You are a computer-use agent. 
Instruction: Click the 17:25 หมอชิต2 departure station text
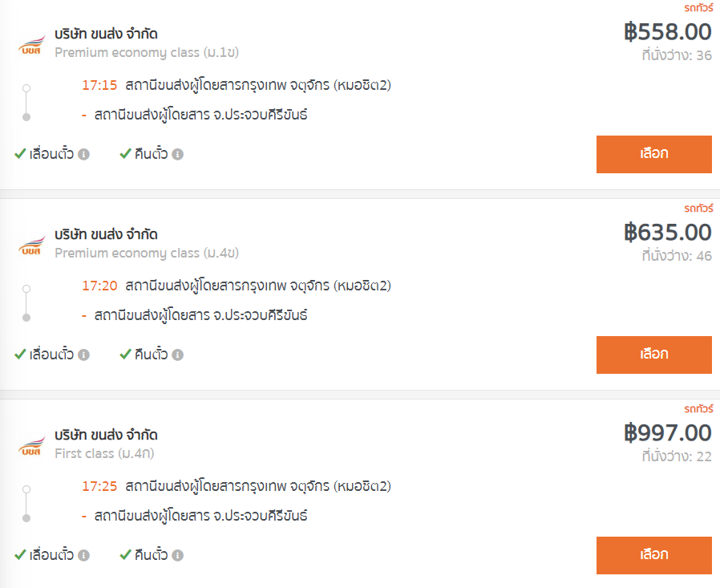258,486
